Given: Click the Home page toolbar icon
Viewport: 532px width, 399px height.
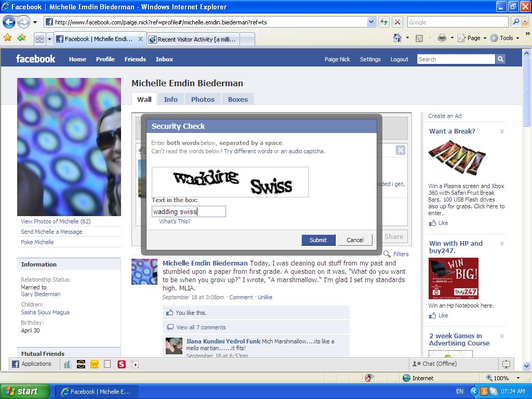Looking at the screenshot, I should pos(397,38).
